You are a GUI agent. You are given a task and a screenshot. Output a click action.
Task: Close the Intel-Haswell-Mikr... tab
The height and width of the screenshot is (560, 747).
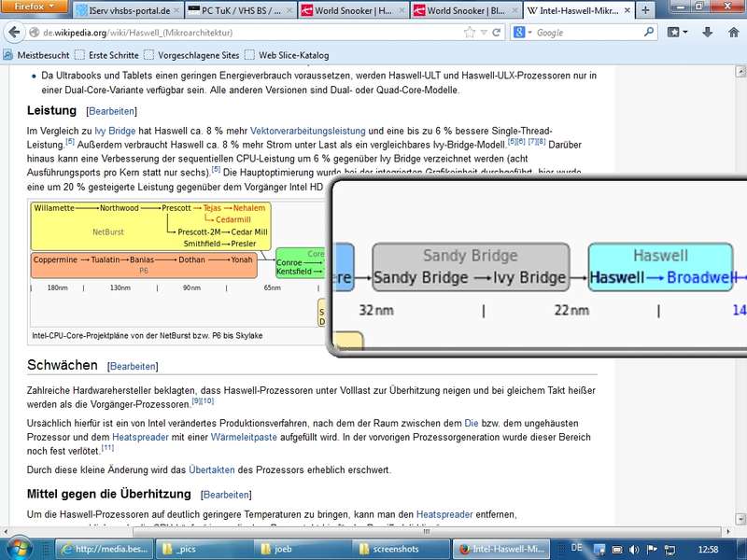coord(627,10)
